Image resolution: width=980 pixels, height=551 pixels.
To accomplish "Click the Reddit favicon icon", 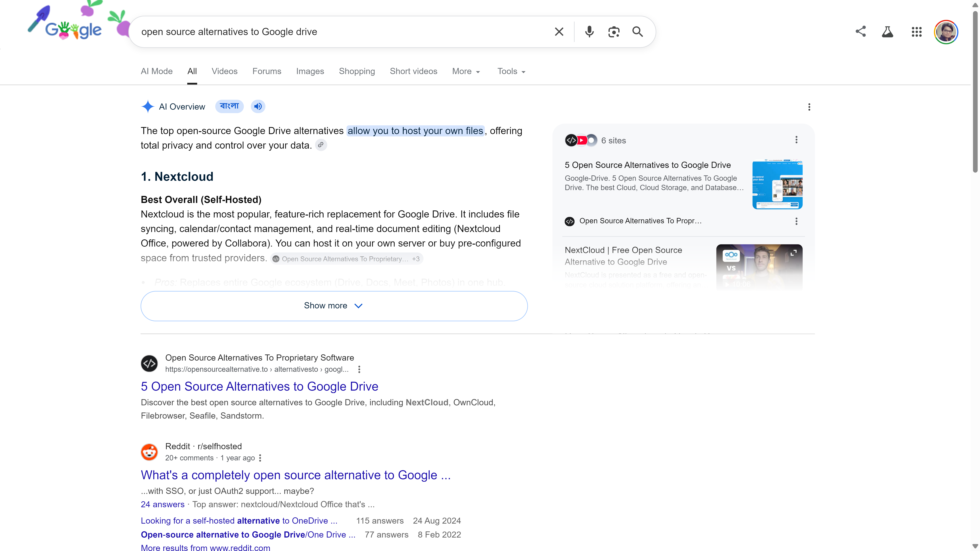I will [x=149, y=452].
